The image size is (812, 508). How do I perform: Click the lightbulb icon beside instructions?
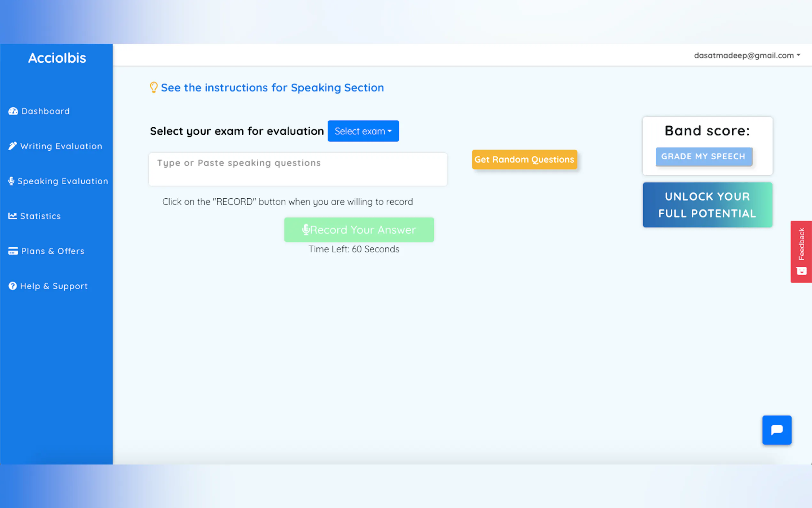tap(153, 87)
